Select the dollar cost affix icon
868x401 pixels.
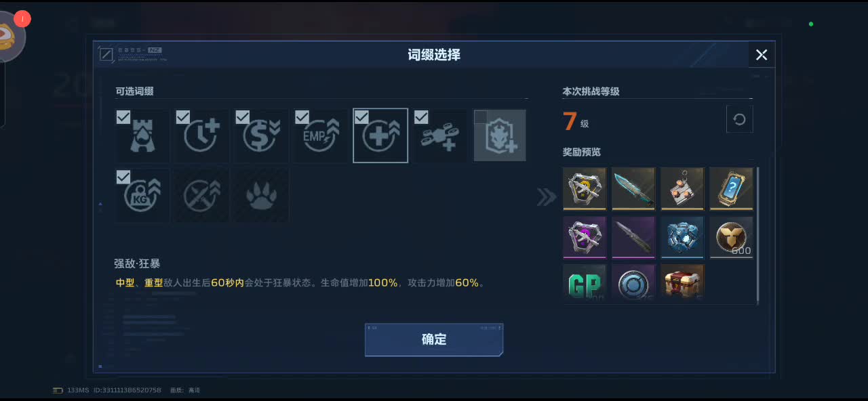pyautogui.click(x=261, y=137)
